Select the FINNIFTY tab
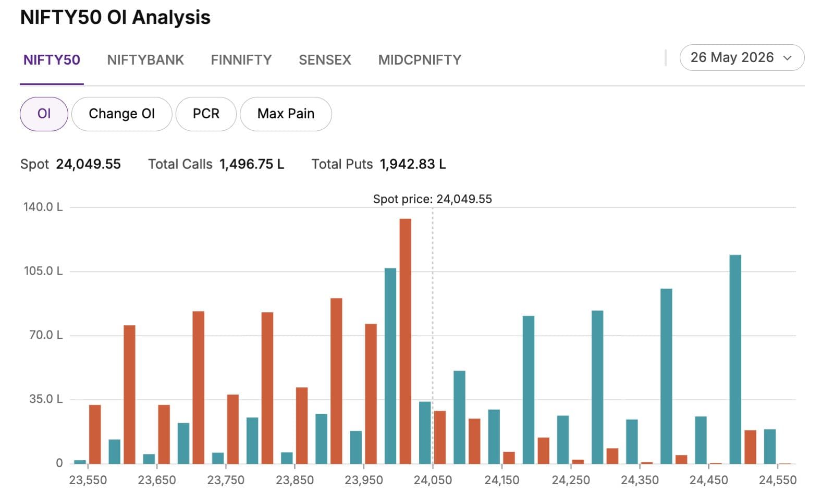834x504 pixels. click(x=241, y=60)
